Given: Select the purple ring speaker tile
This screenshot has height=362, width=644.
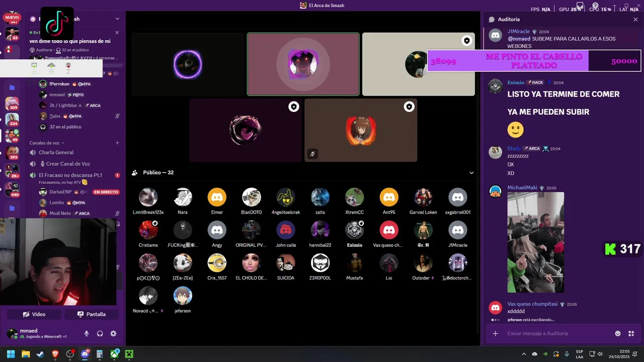Looking at the screenshot, I should 188,64.
